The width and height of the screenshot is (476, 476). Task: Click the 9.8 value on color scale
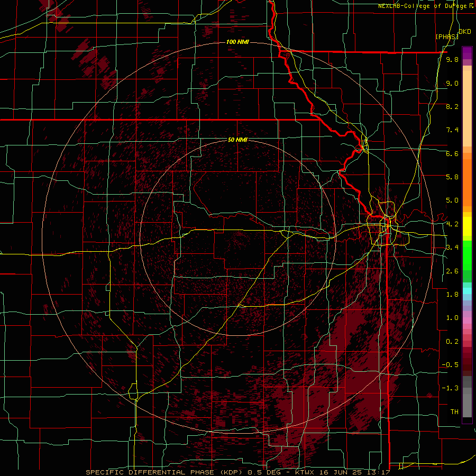(452, 59)
